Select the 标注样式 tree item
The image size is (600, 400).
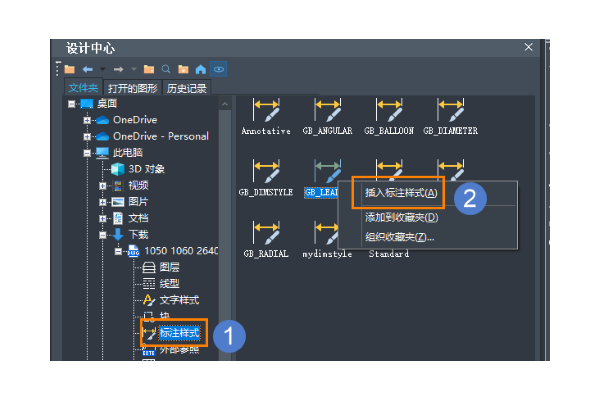pyautogui.click(x=180, y=333)
